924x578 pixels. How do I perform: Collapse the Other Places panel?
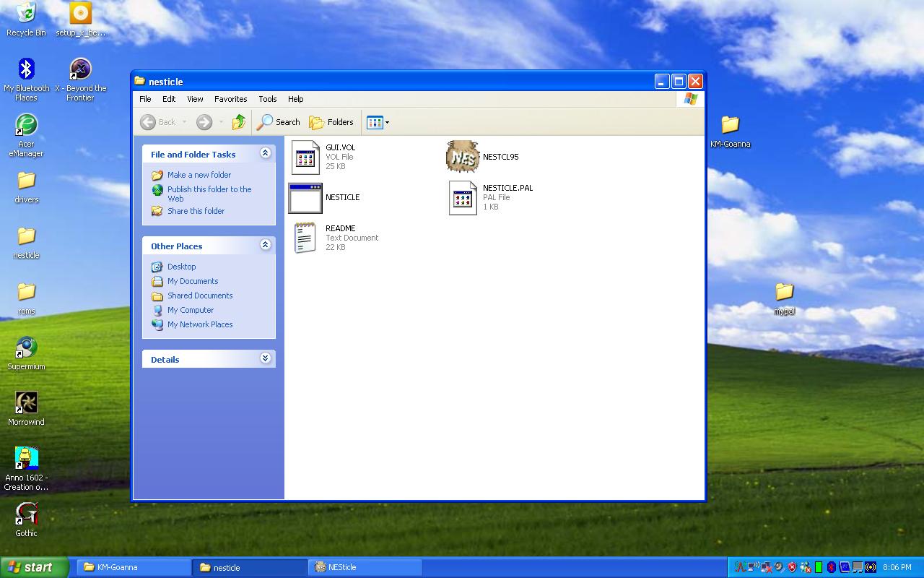point(265,245)
